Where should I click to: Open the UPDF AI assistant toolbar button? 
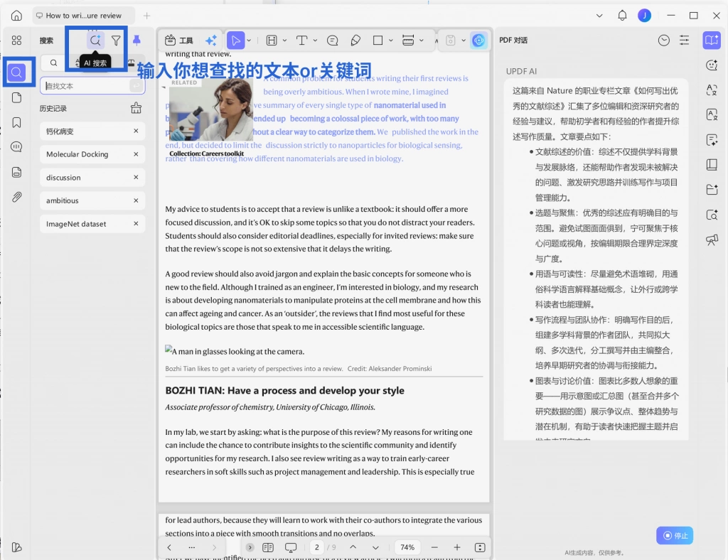478,41
